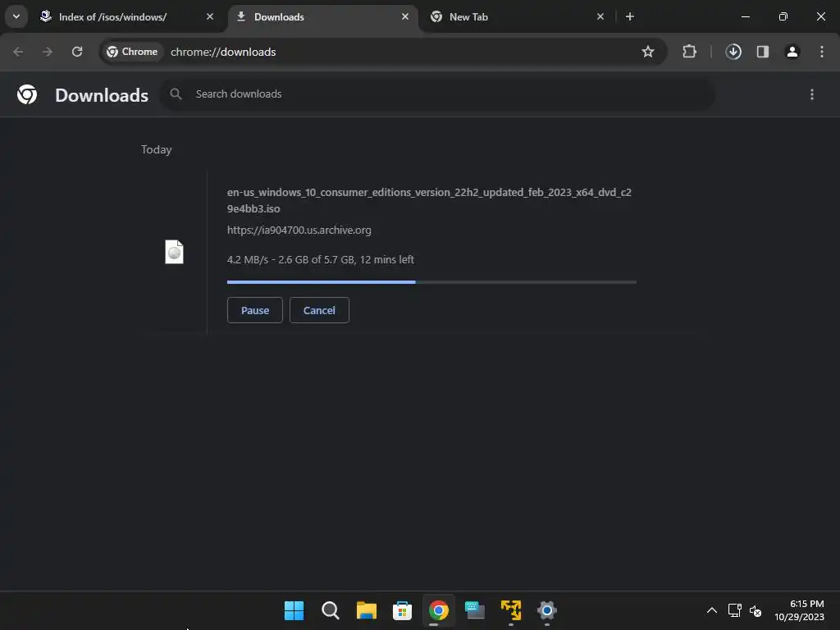Go back with the back arrow

pyautogui.click(x=18, y=52)
